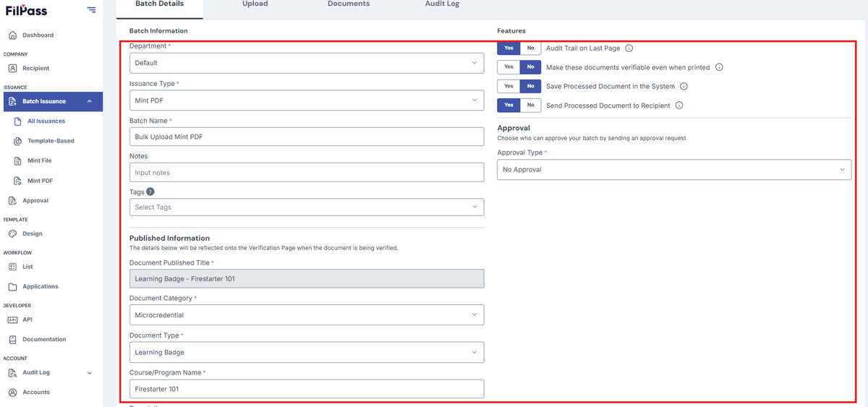Screen dimensions: 868x407
Task: Click the All Issuances file icon
Action: point(19,121)
